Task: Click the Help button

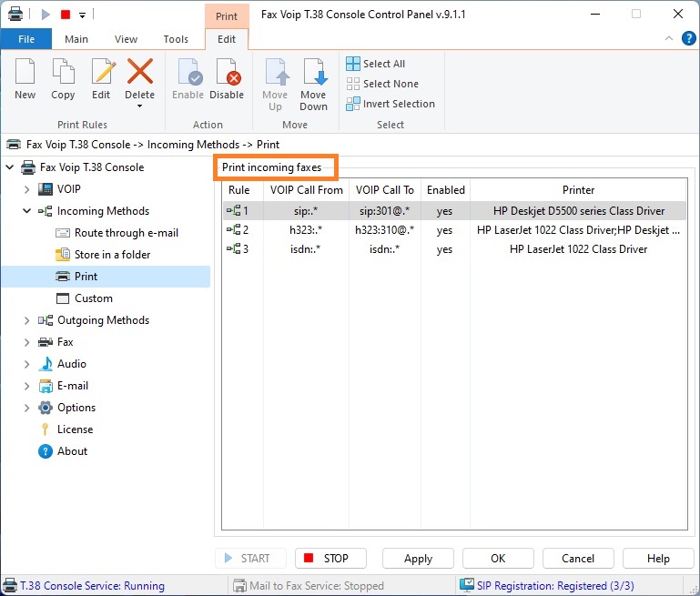Action: (658, 559)
